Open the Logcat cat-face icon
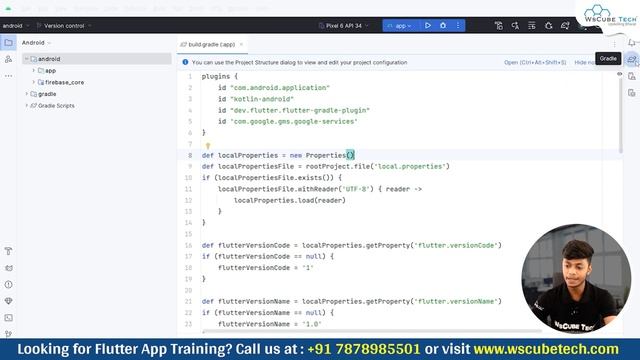Screen dimensions: 640x360 coord(8,268)
